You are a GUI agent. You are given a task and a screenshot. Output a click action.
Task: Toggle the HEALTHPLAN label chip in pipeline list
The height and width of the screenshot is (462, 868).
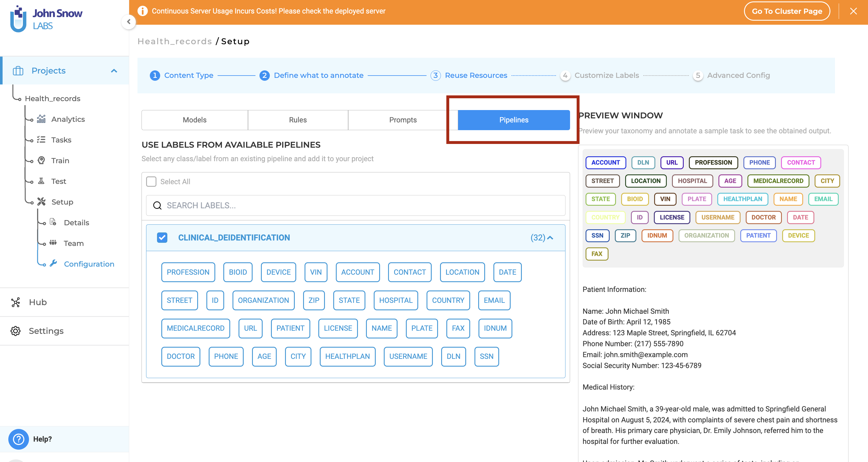tap(347, 357)
